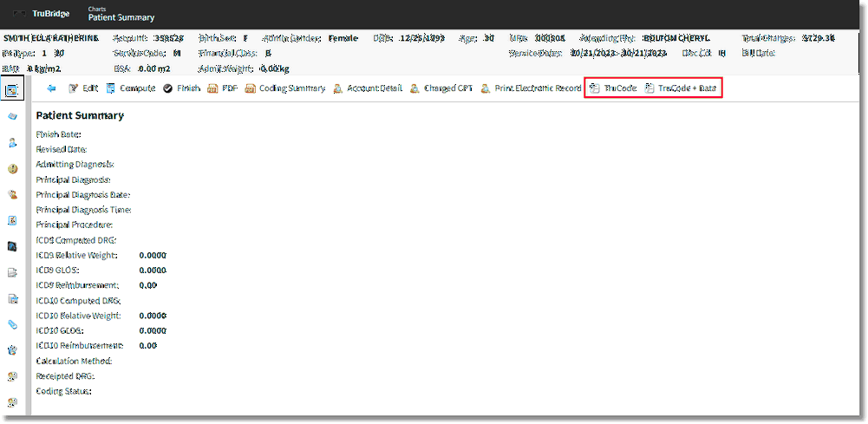
Task: Click the Admitting Diagnosis label
Action: 75,165
